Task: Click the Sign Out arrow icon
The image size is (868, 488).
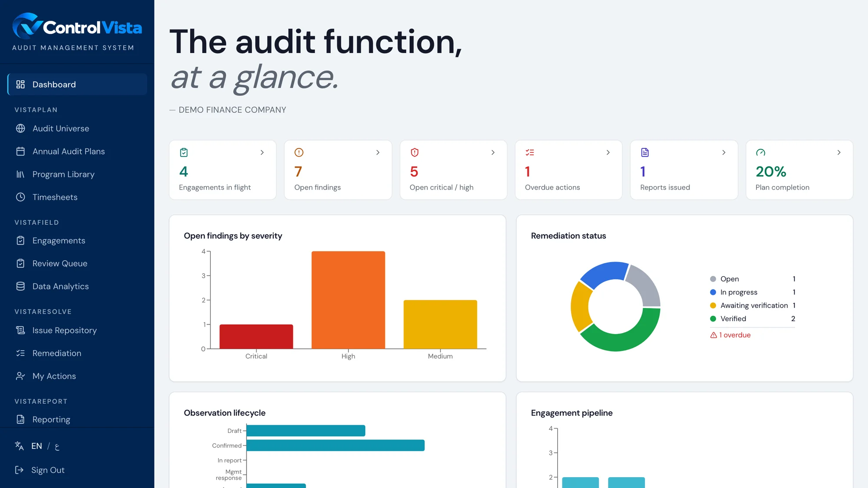Action: [x=19, y=470]
